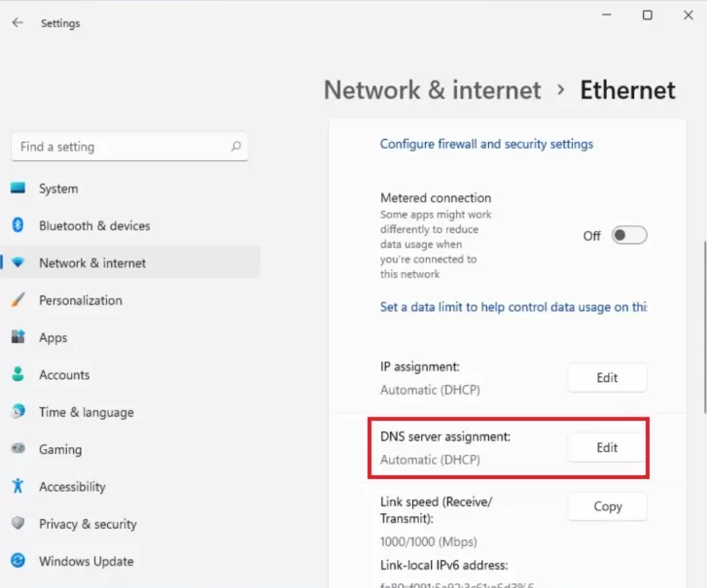Toggle the Metered connection switch
707x588 pixels.
(x=629, y=235)
